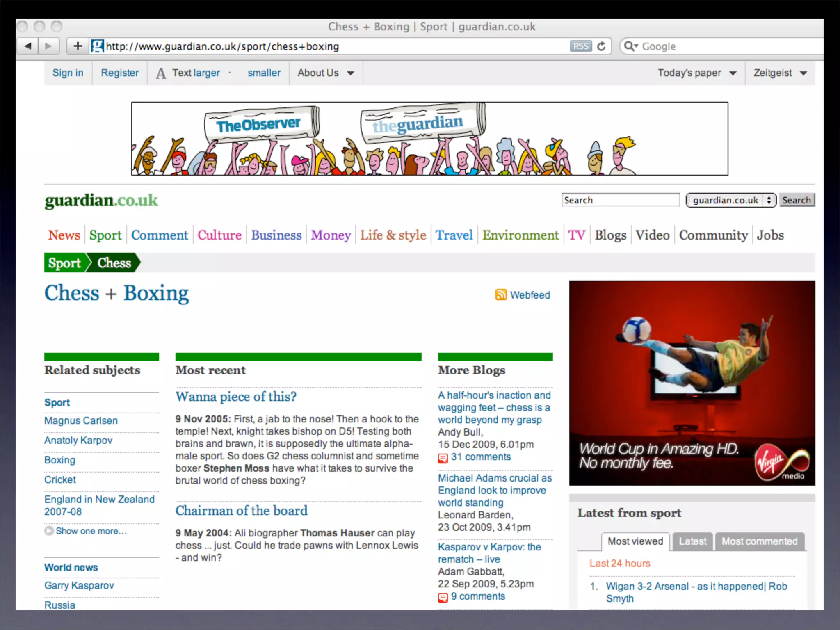Switch to the Most commented tab
Image resolution: width=840 pixels, height=630 pixels.
pyautogui.click(x=759, y=541)
